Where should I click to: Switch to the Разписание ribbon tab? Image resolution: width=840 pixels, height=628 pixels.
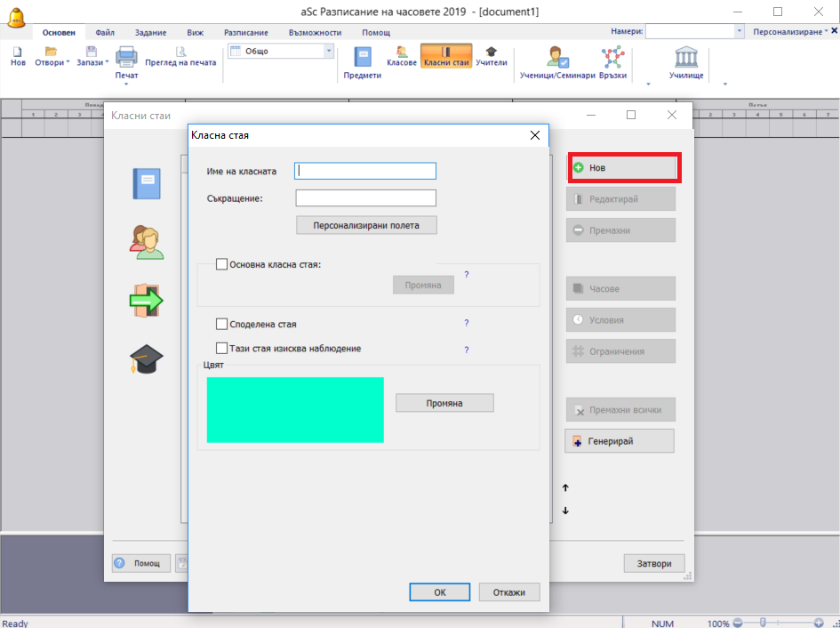tap(245, 32)
